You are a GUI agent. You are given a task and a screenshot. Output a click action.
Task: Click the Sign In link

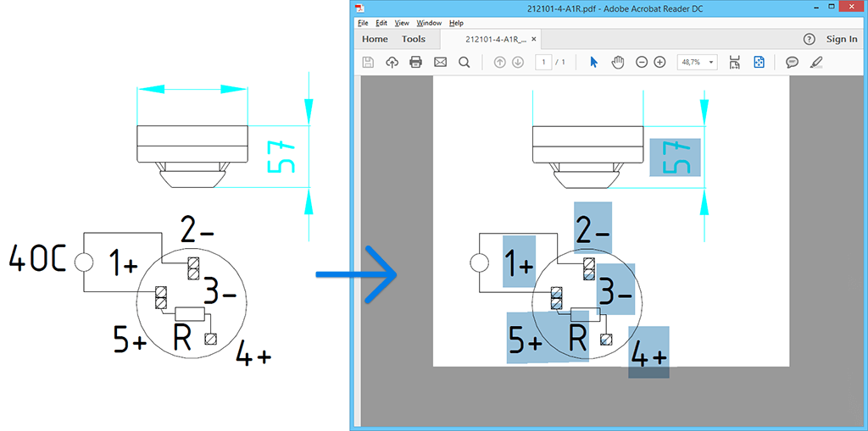coord(842,39)
